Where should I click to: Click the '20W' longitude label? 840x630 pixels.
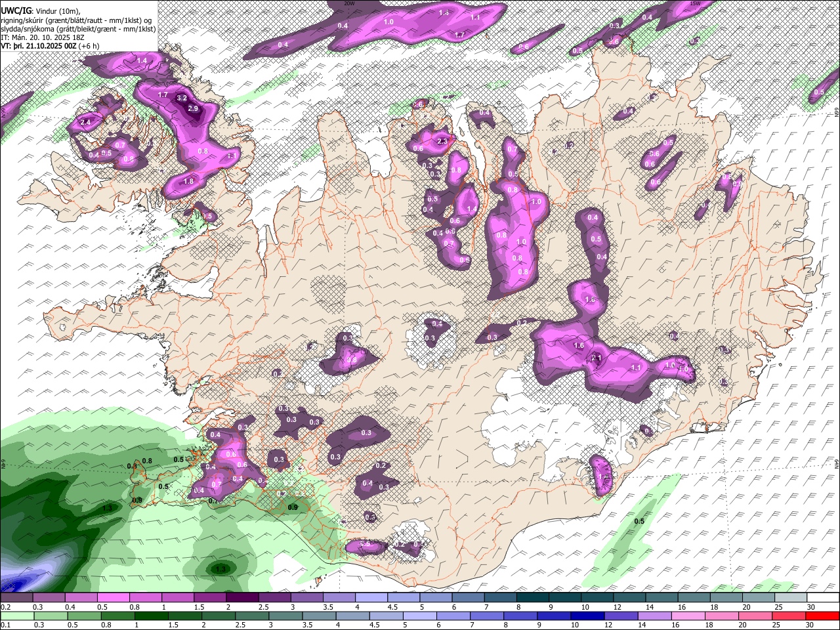pyautogui.click(x=349, y=3)
